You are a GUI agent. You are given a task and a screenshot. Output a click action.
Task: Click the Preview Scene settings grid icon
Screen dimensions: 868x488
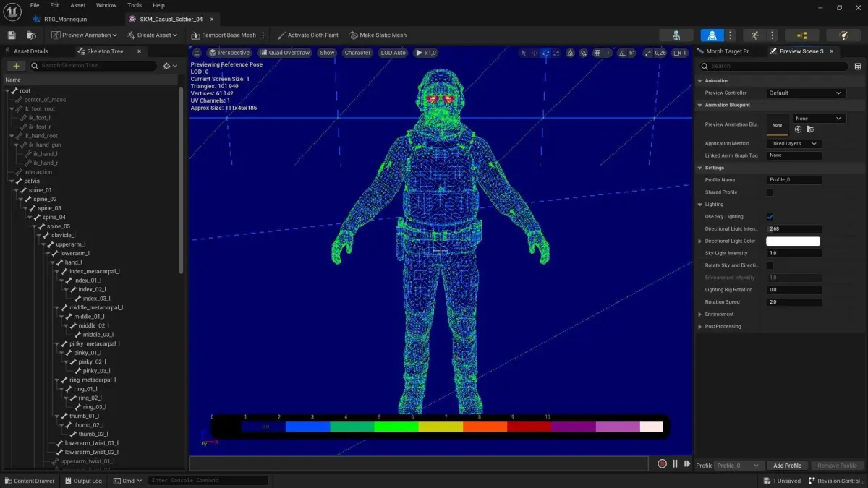[858, 66]
